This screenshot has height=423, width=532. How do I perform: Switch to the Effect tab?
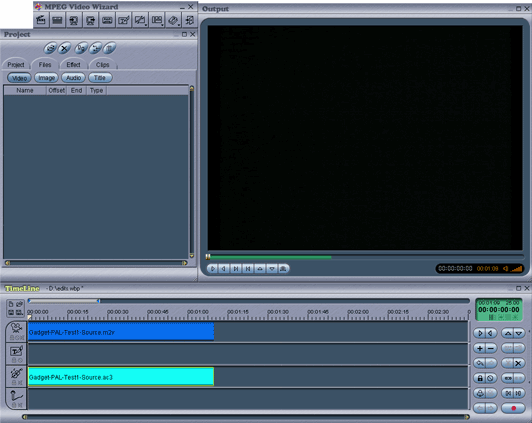click(73, 64)
